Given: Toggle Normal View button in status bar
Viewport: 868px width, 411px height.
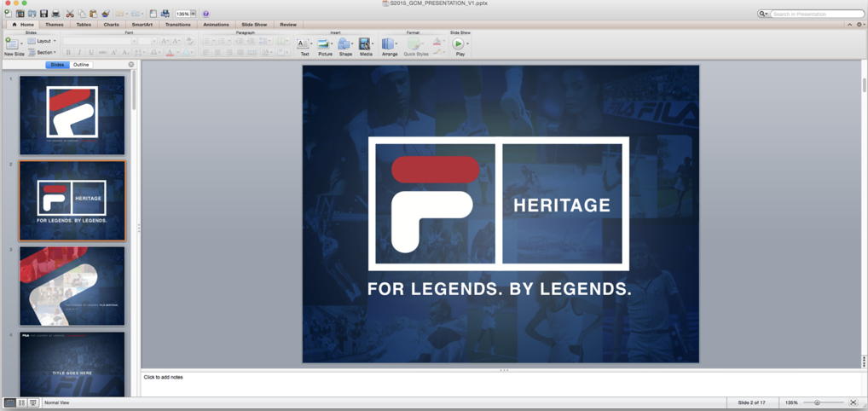Looking at the screenshot, I should 10,402.
